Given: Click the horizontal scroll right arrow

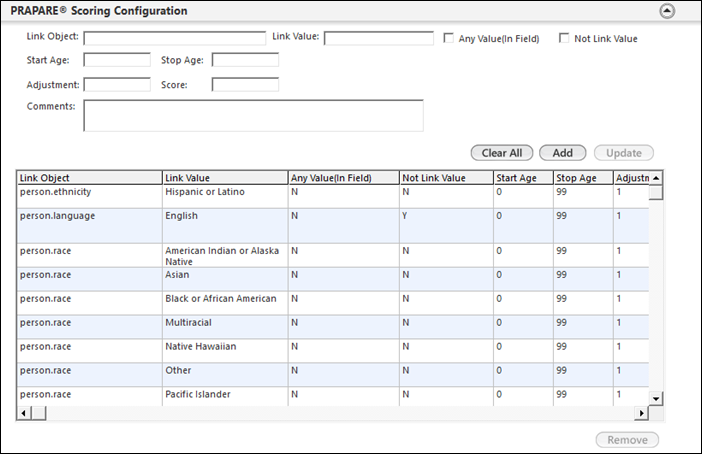Looking at the screenshot, I should click(642, 413).
